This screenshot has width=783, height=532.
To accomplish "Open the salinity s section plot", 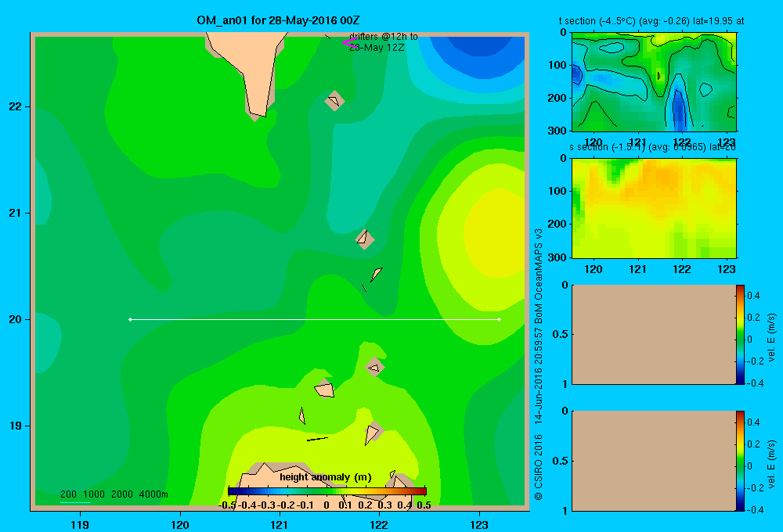I will point(654,208).
